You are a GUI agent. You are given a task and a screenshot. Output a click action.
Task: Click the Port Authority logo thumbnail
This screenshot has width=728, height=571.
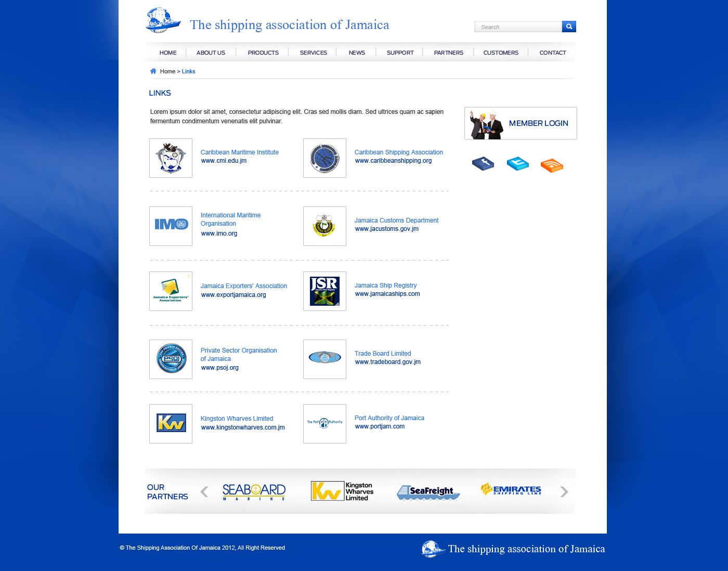324,424
